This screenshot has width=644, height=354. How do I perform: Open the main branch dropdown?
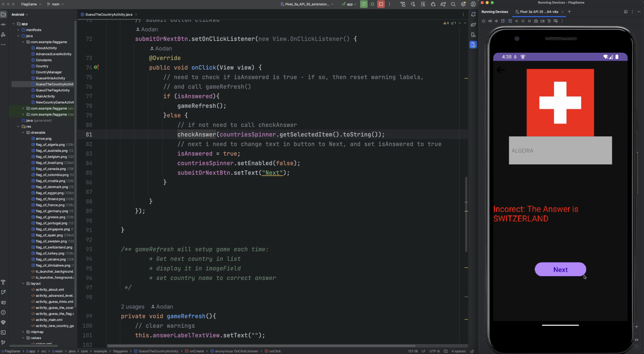(x=56, y=4)
